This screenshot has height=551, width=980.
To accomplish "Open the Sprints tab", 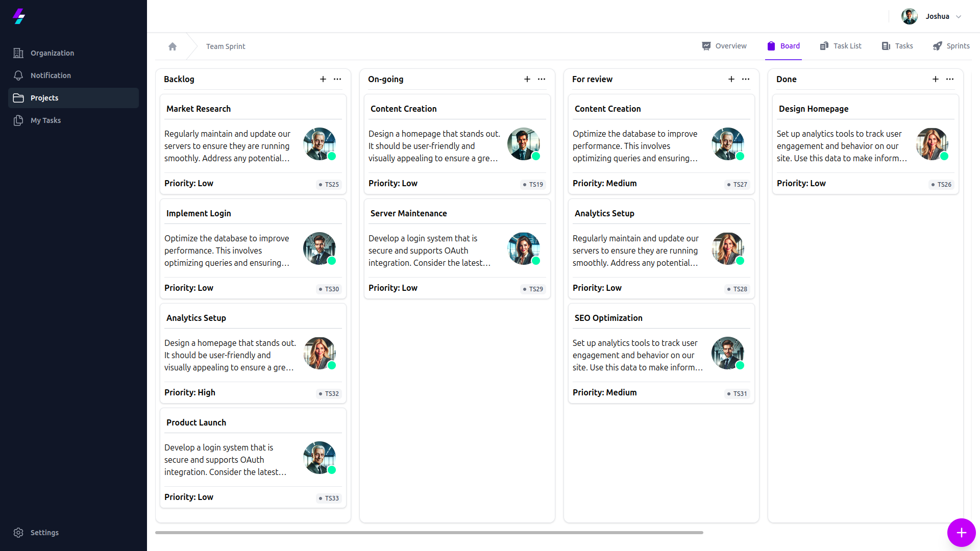I will [x=951, y=46].
